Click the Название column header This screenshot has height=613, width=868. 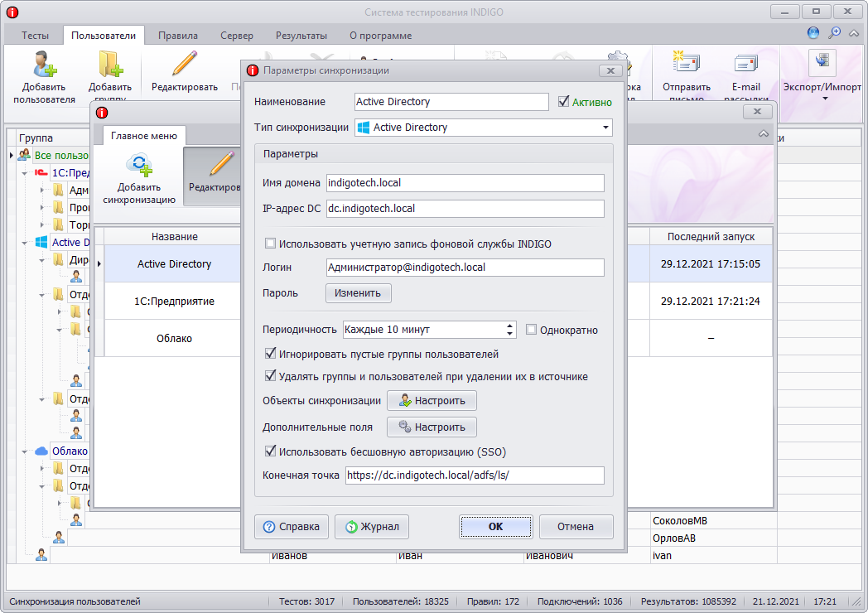tap(174, 236)
